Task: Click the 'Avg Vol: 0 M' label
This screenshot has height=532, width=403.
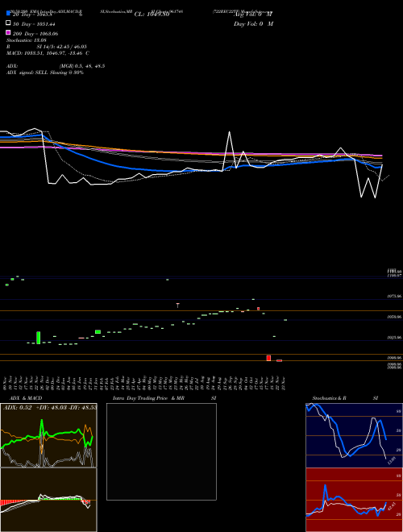Action: [x=253, y=15]
